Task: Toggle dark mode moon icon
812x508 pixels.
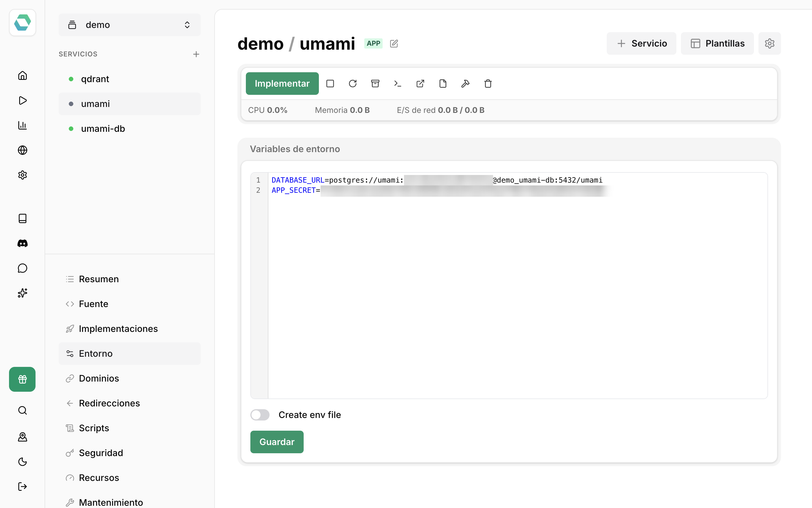Action: tap(23, 462)
